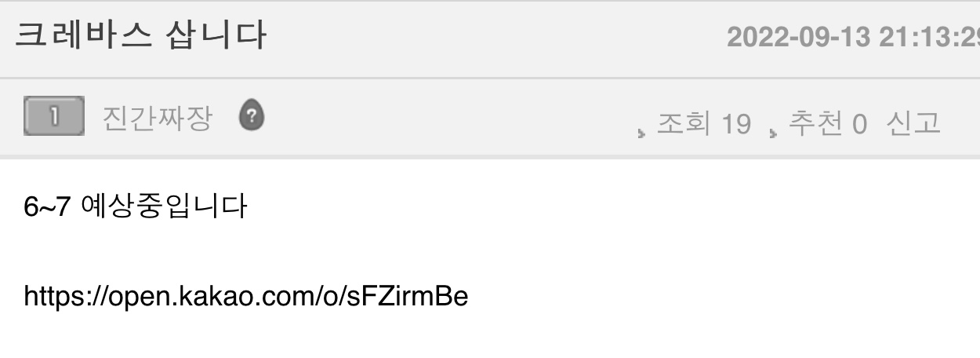This screenshot has height=358, width=980.
Task: Click the recommendation count 0
Action: [x=859, y=124]
